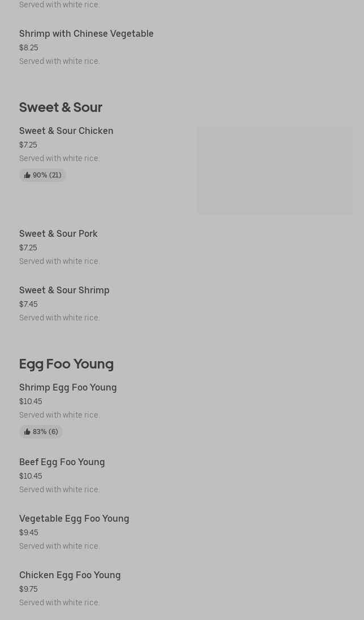Screen dimensions: 364x620
Task: Open the Sweet & Sour Shrimp item
Action: point(64,291)
